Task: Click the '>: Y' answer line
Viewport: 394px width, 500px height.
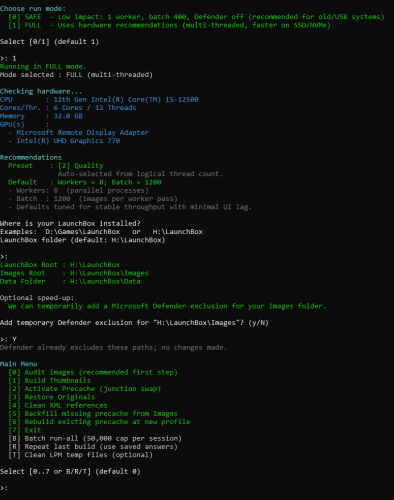Action: (x=8, y=339)
